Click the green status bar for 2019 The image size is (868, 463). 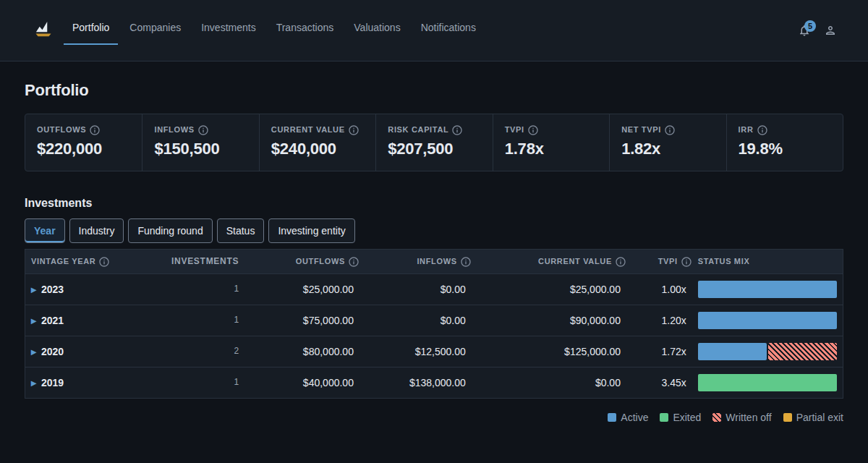click(x=767, y=383)
